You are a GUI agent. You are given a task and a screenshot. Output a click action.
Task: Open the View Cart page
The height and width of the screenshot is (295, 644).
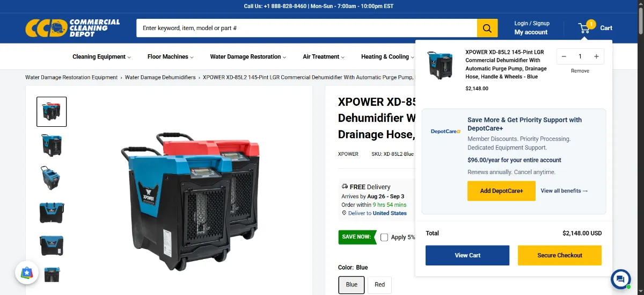pyautogui.click(x=467, y=255)
